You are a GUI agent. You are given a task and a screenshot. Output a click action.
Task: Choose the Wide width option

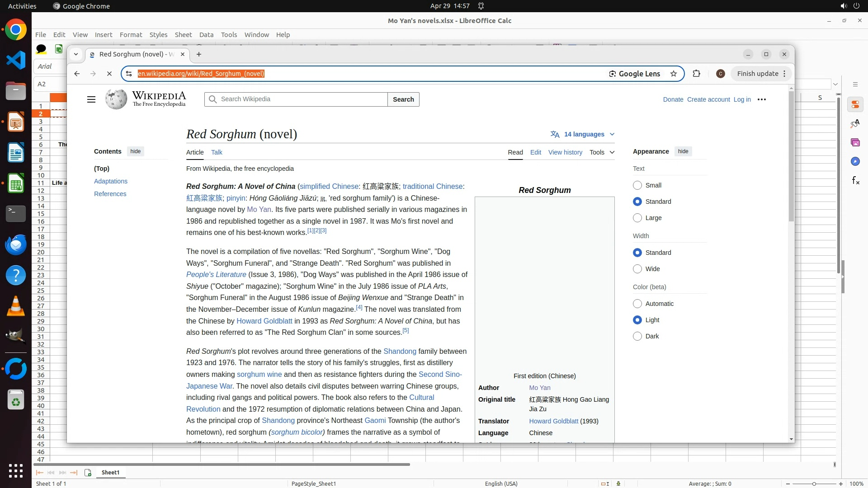point(637,269)
